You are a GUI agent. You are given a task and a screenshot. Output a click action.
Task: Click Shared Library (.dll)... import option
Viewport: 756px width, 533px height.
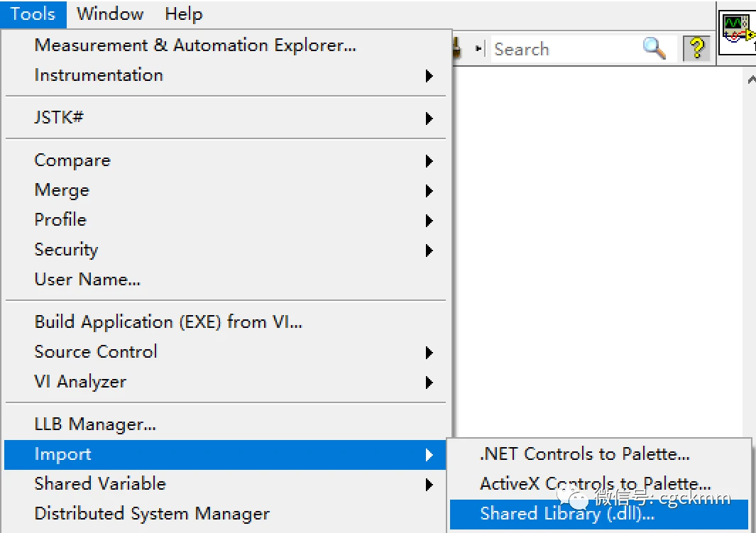click(x=566, y=514)
